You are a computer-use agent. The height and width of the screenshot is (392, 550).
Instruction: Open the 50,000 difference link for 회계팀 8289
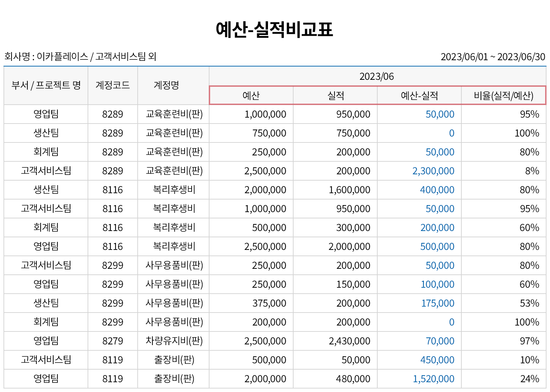(440, 152)
